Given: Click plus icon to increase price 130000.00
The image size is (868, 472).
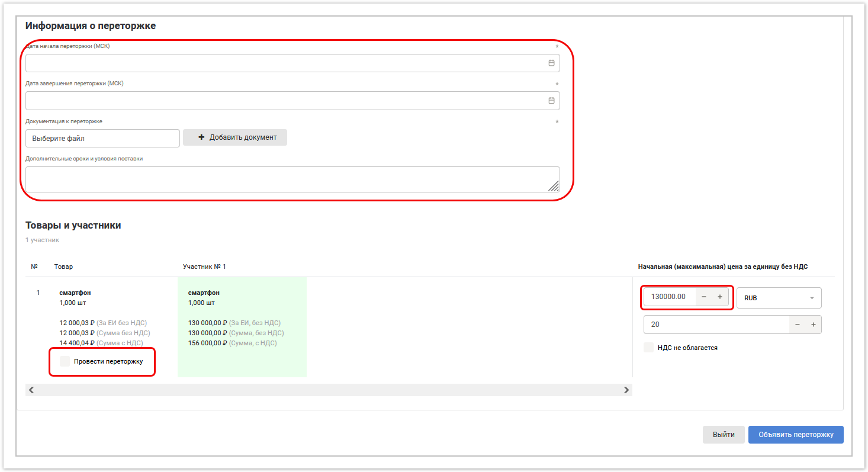Looking at the screenshot, I should click(720, 297).
